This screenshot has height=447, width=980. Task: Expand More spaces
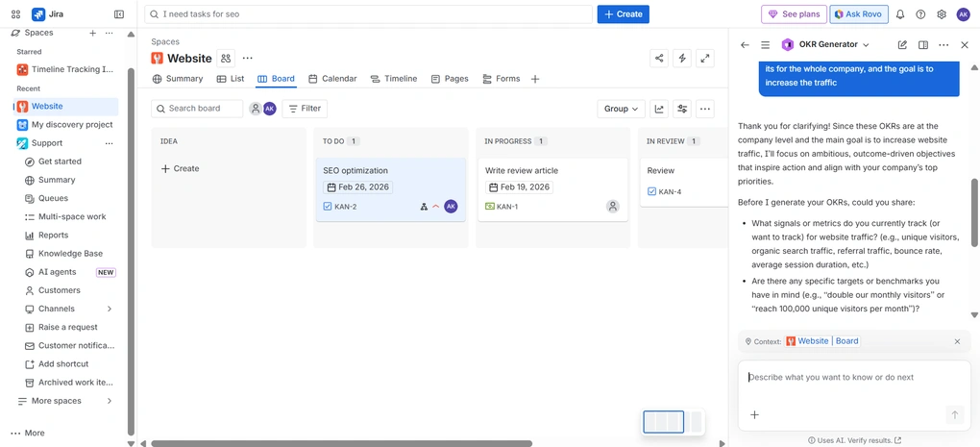click(x=110, y=401)
